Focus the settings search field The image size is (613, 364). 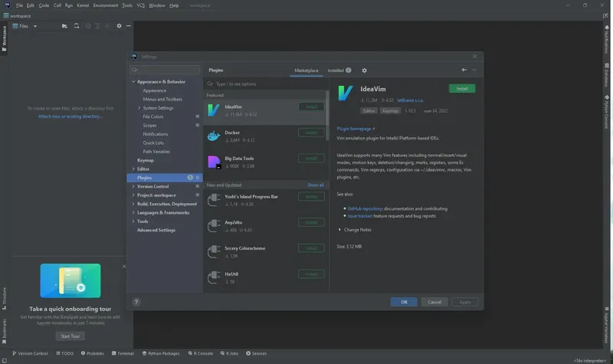point(165,70)
